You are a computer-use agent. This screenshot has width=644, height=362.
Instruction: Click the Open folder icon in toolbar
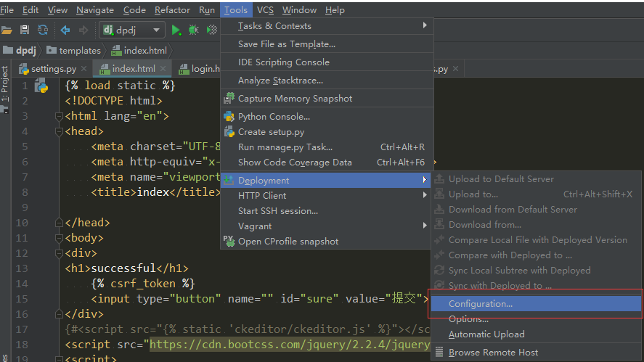(x=7, y=30)
